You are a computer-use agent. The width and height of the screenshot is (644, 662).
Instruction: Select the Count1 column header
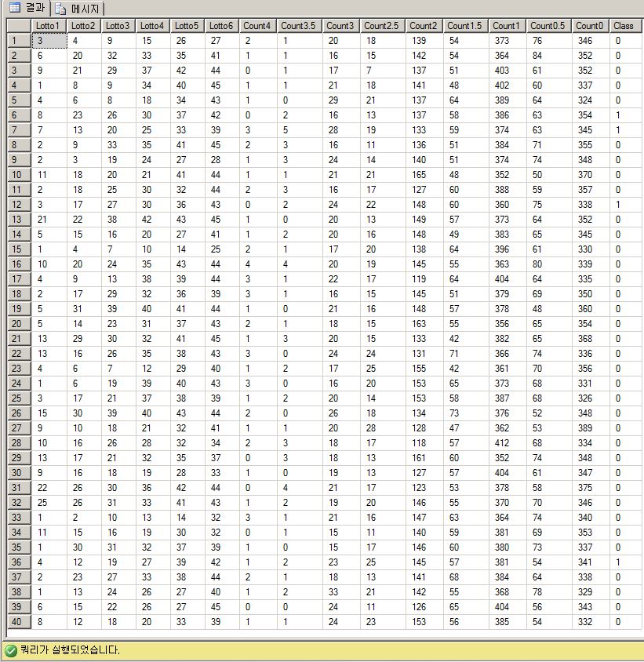[508, 26]
